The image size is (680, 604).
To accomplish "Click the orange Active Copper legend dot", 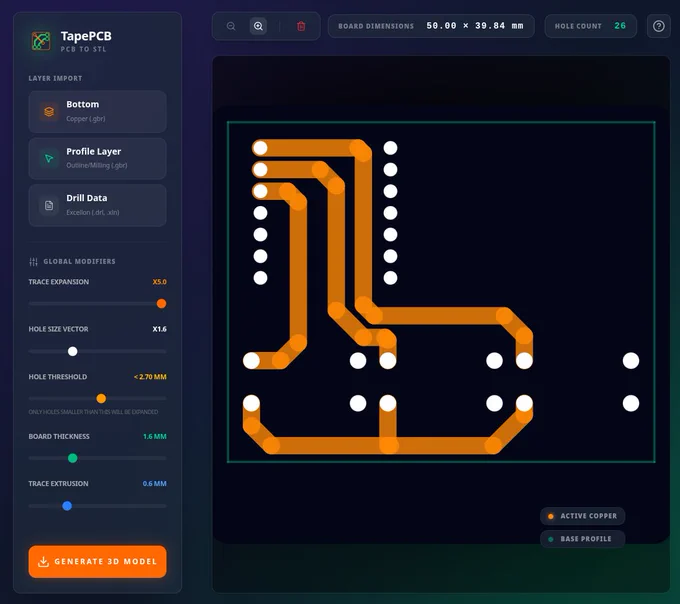I will (551, 516).
